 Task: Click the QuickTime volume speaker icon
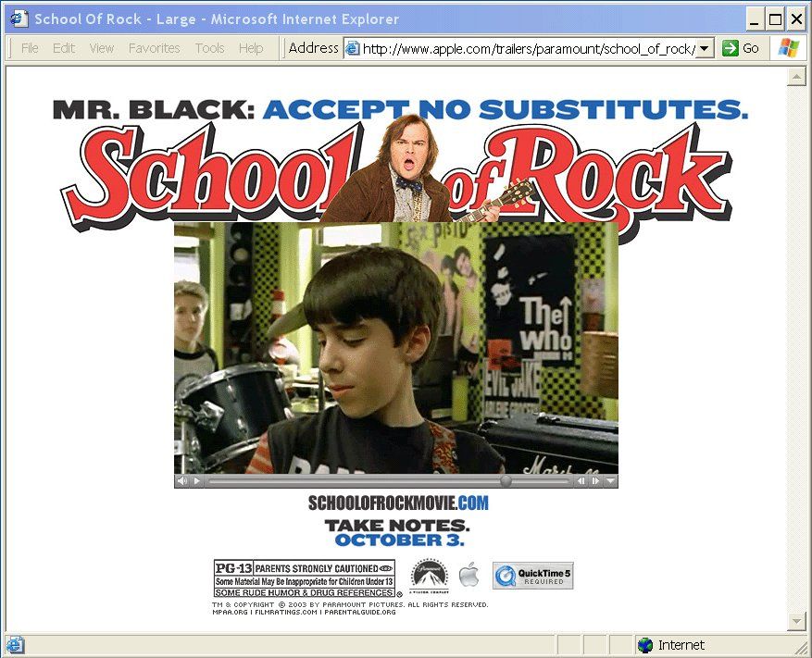tap(181, 481)
